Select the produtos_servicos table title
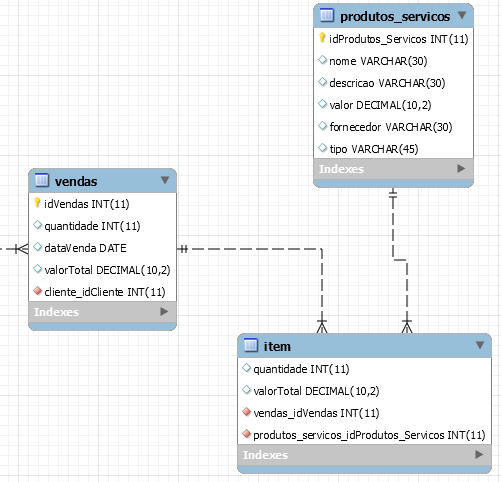The width and height of the screenshot is (501, 482). point(395,17)
